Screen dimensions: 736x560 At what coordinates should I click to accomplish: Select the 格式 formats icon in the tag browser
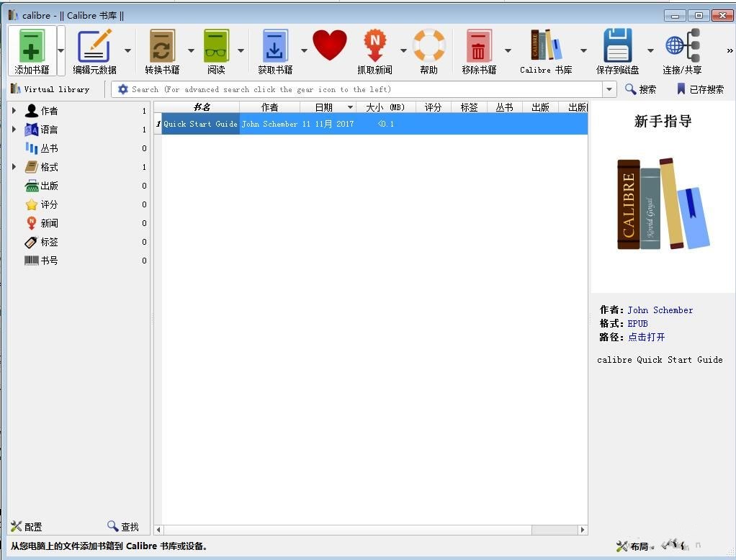(32, 167)
